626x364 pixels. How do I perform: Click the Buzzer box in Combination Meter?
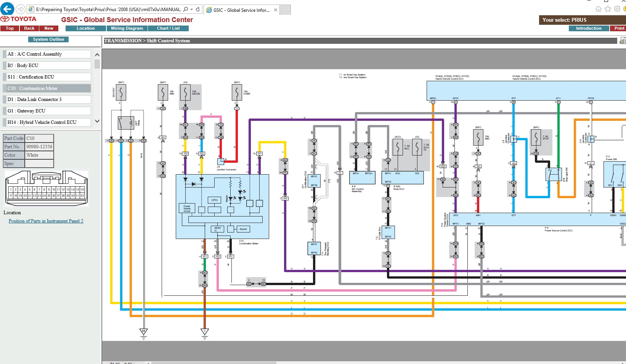pos(243,229)
